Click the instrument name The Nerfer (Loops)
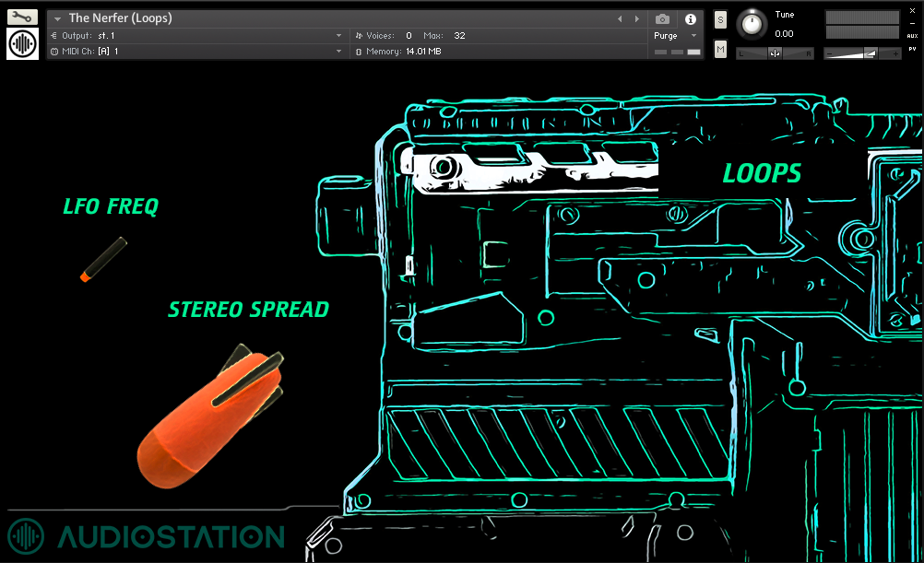The width and height of the screenshot is (924, 563). point(120,18)
